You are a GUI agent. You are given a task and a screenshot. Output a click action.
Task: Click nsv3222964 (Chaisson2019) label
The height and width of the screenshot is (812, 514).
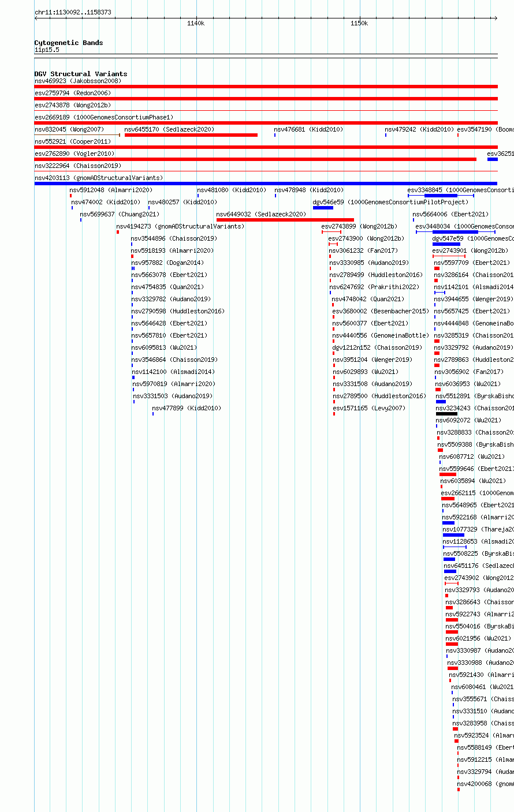click(78, 166)
